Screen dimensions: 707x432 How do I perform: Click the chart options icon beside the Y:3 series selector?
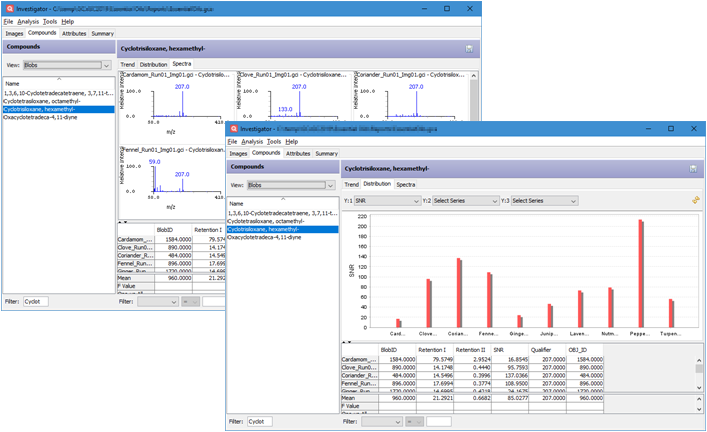click(695, 200)
